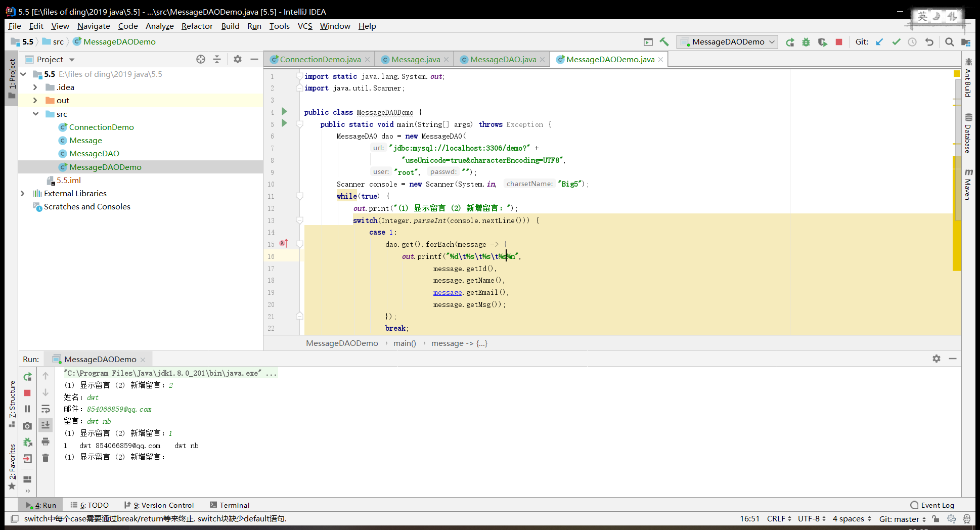Open Event Log
The image size is (980, 530).
click(932, 505)
